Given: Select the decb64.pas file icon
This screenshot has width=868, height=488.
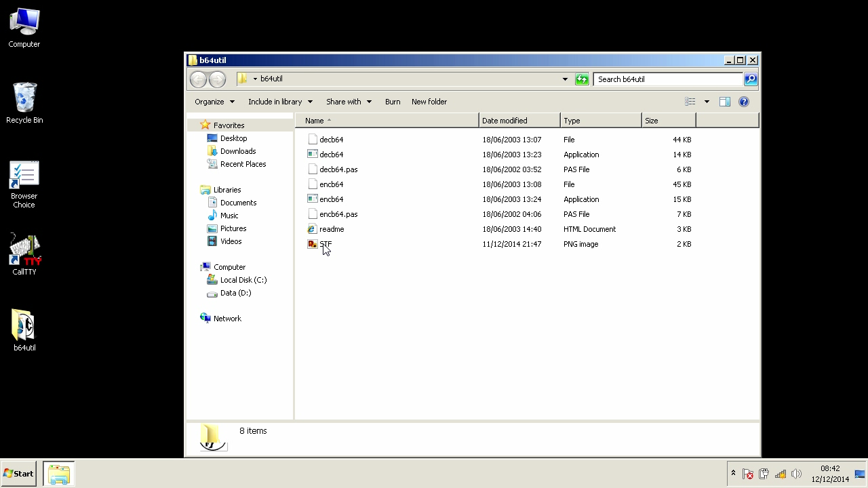Looking at the screenshot, I should coord(313,169).
